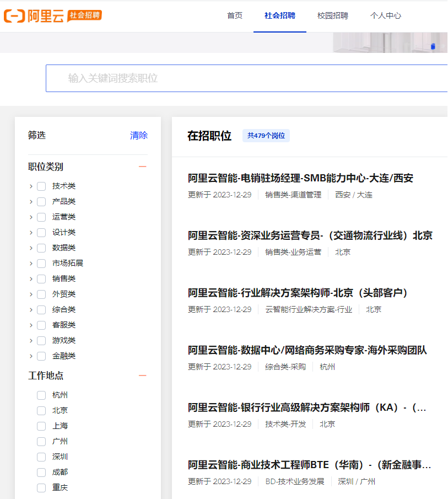Expand the 运营类 category arrow
The width and height of the screenshot is (448, 499).
click(31, 217)
